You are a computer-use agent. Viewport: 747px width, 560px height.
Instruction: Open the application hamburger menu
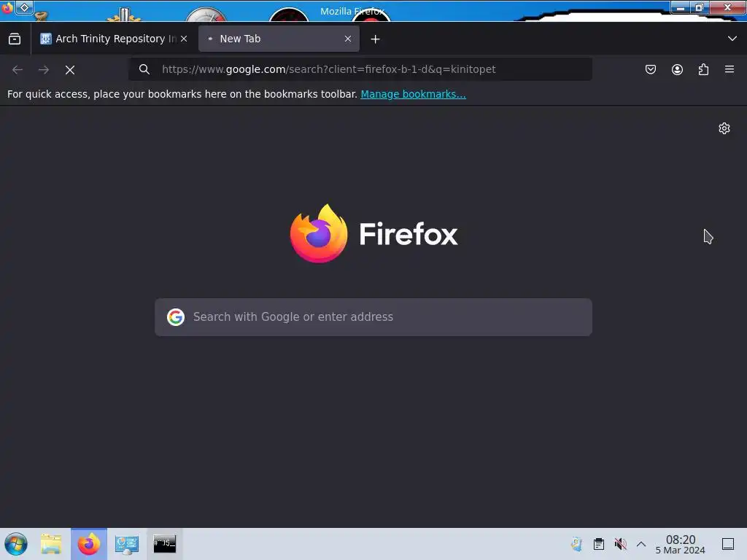(x=729, y=69)
